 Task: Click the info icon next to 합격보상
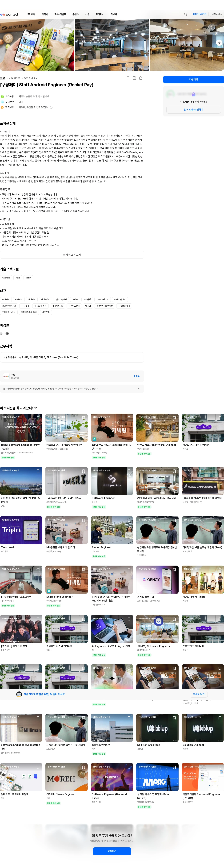point(51,108)
